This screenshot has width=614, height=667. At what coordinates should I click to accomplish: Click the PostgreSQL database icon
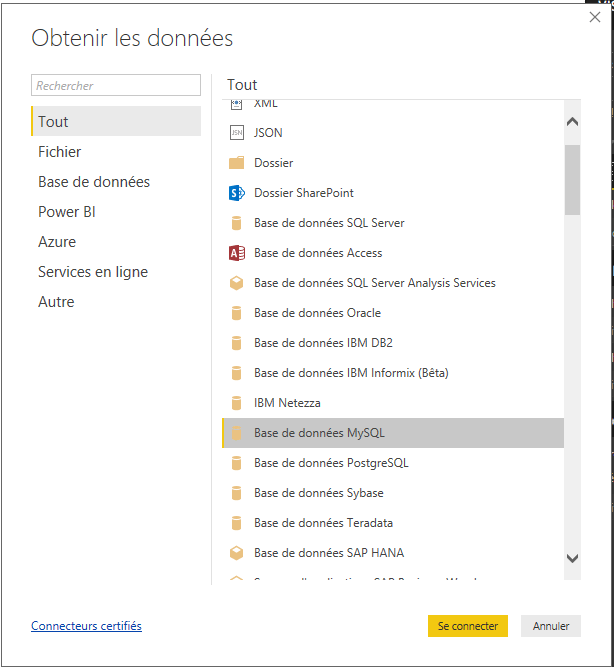point(237,463)
